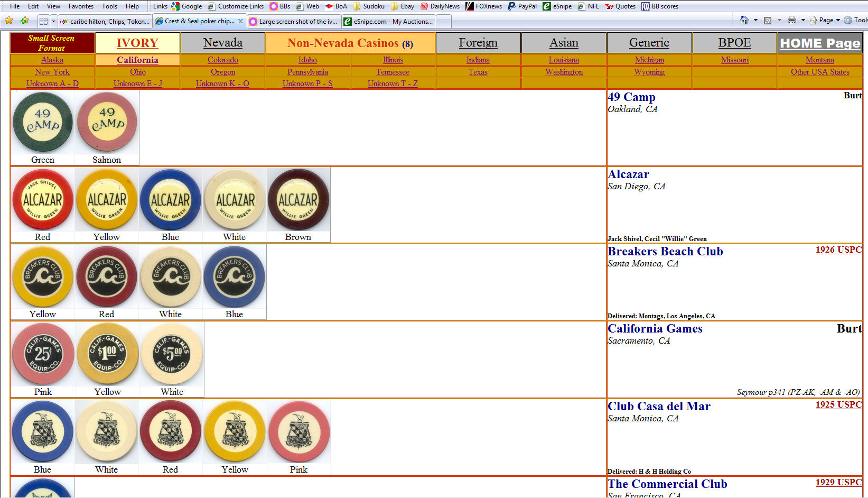Go to the BPOE section
This screenshot has height=498, width=868.
pyautogui.click(x=734, y=43)
